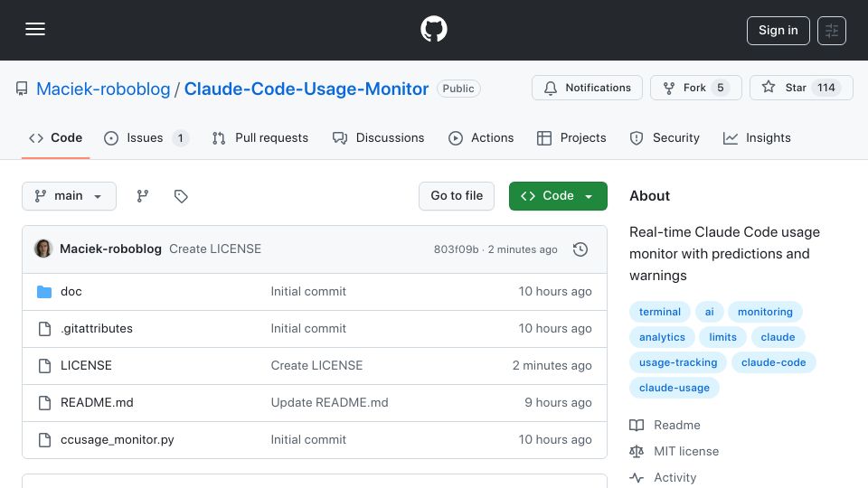Switch to the Code tab
This screenshot has height=488, width=868.
coord(55,137)
